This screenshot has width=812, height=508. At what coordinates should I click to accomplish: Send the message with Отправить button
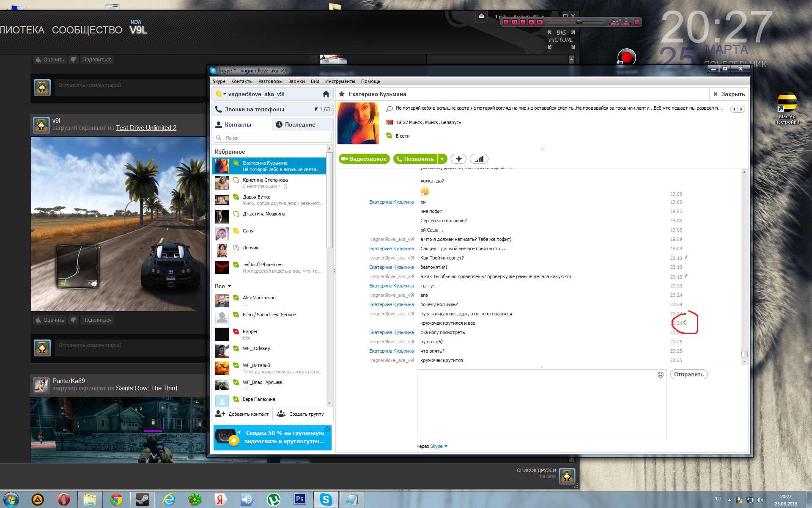(x=689, y=374)
